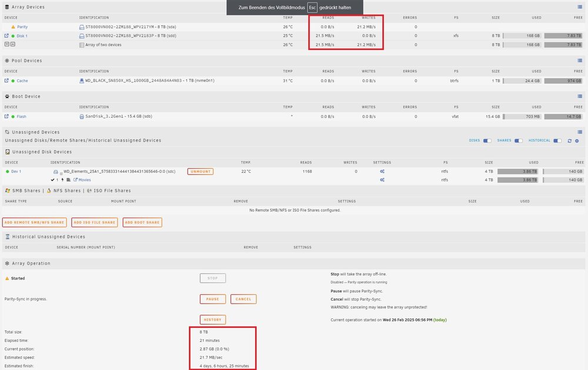Click the Array Operation section header
Viewport: 588px width, 370px height.
pos(293,264)
